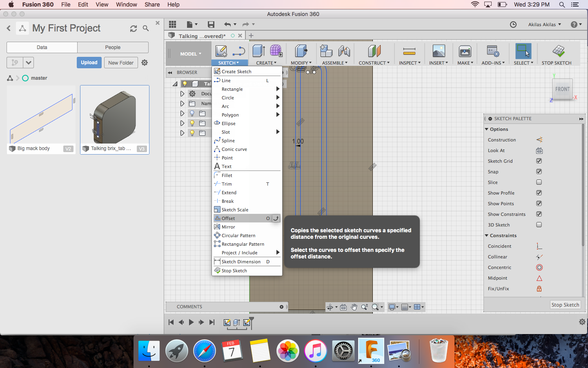Screen dimensions: 588x368
Task: Open the Job Status clock icon
Action: point(513,25)
